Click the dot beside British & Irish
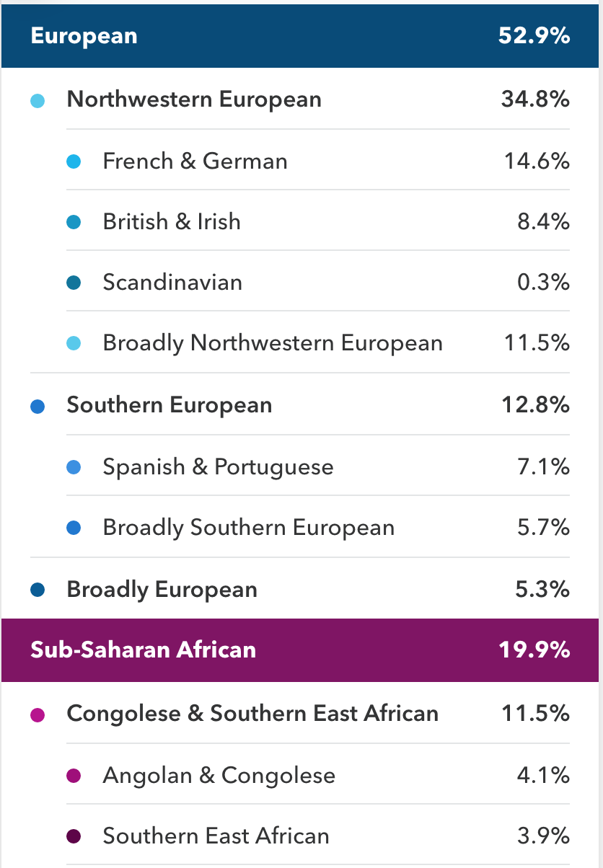Image resolution: width=603 pixels, height=868 pixels. pos(73,222)
